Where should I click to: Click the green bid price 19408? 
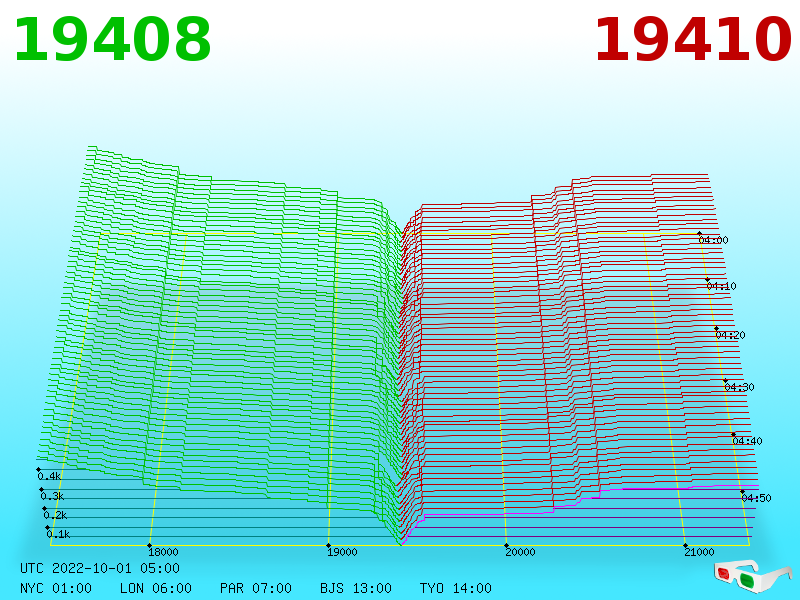click(112, 40)
